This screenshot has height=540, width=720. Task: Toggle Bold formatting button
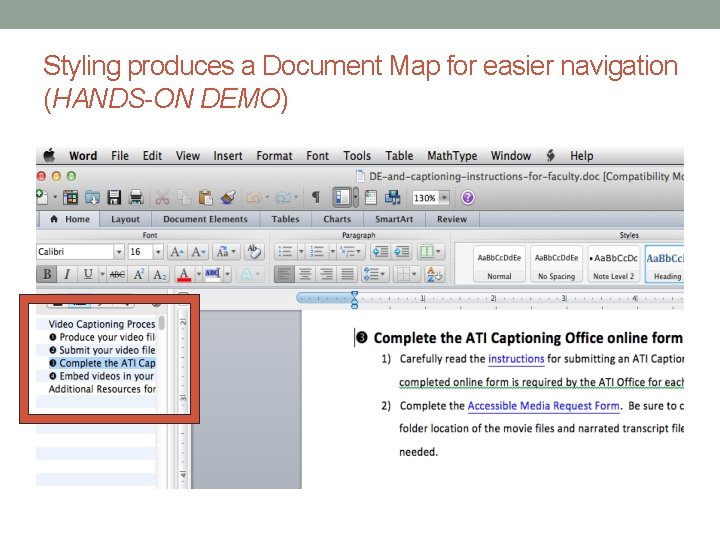pyautogui.click(x=47, y=275)
